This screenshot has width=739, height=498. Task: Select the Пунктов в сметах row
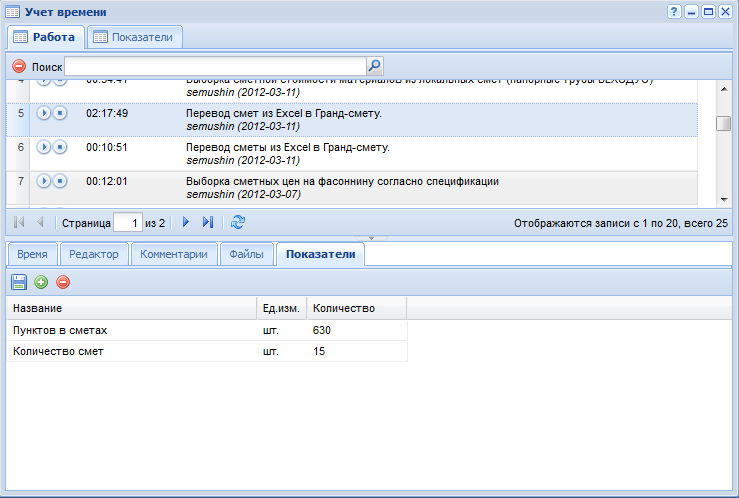pyautogui.click(x=207, y=330)
